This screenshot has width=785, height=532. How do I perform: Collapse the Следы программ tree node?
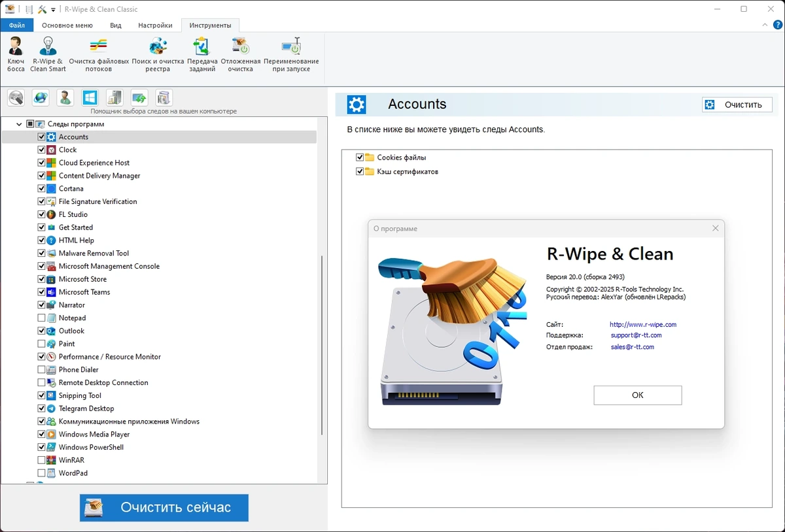coord(19,124)
